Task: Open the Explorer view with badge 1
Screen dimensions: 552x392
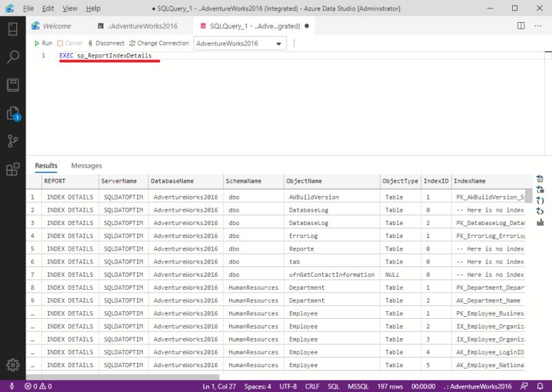Action: pos(13,113)
